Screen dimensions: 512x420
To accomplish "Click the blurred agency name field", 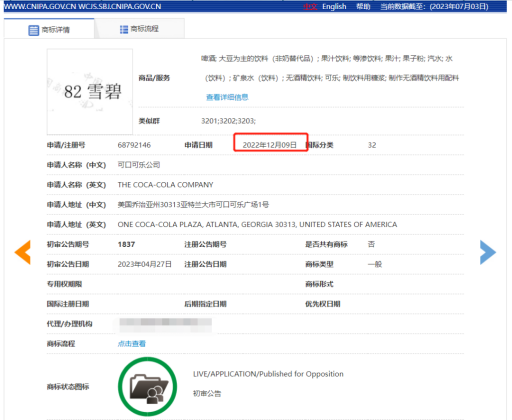I will 166,325.
